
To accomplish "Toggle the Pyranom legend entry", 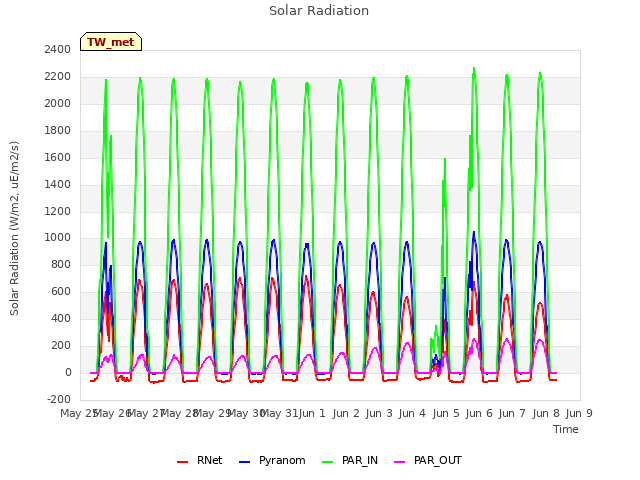I will point(272,460).
